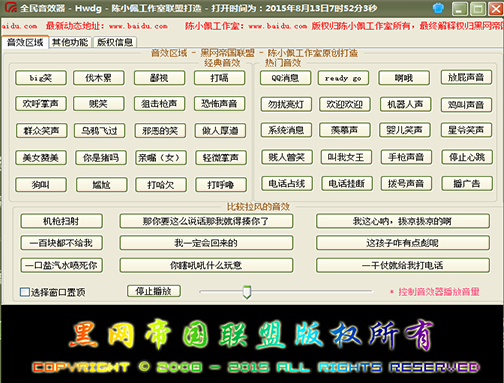Play the 美女赞美 effect
Image resolution: width=504 pixels, height=383 pixels.
click(41, 158)
